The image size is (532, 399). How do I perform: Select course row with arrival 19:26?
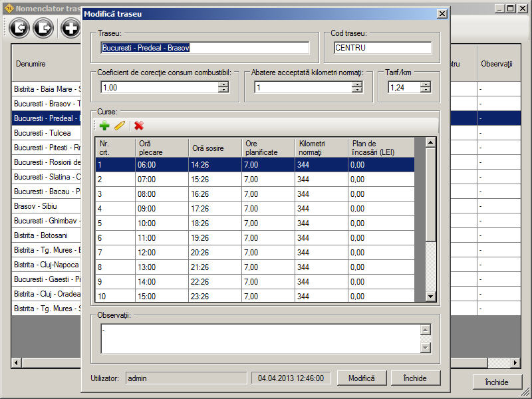click(255, 238)
